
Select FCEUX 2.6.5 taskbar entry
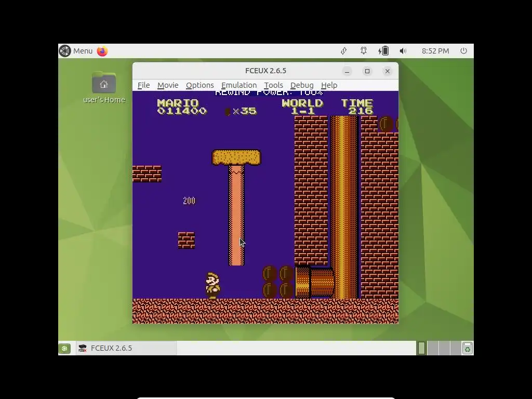pyautogui.click(x=126, y=348)
